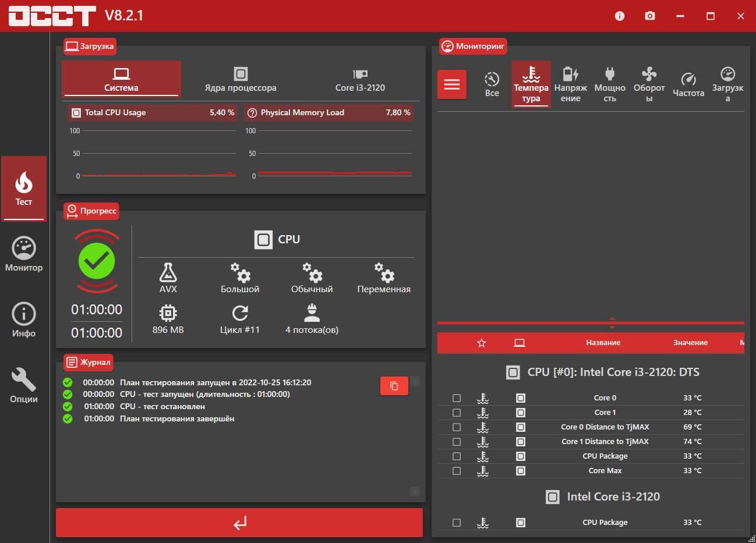Sort by the Значение column header
756x543 pixels.
click(690, 343)
